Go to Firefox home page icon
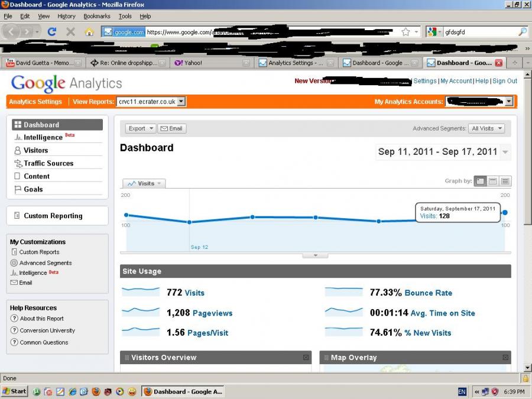The height and width of the screenshot is (399, 532). [89, 32]
